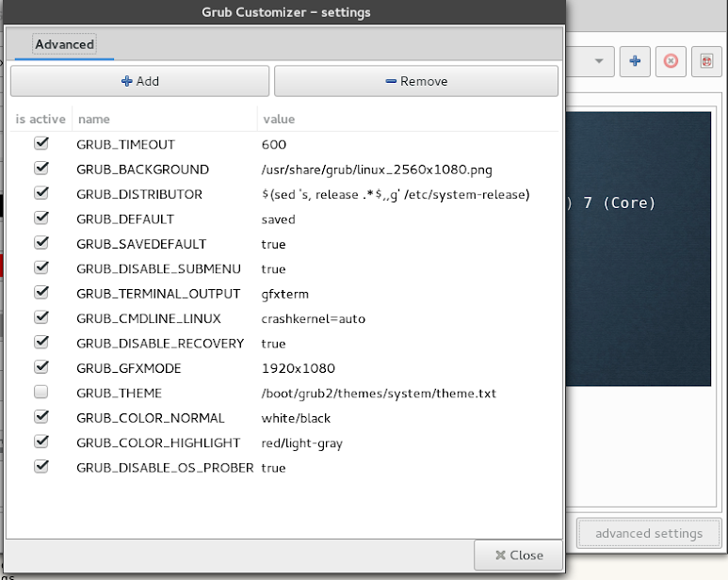This screenshot has width=728, height=580.
Task: Click the boot menu preview in main window
Action: tap(639, 249)
